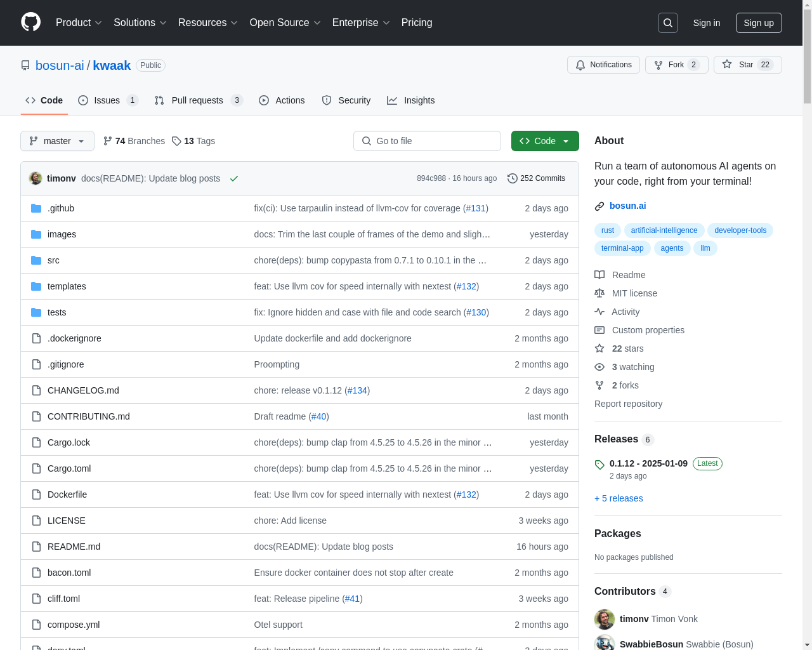The image size is (812, 650).
Task: Click the clock history icon beside 252 Commits
Action: [x=513, y=178]
